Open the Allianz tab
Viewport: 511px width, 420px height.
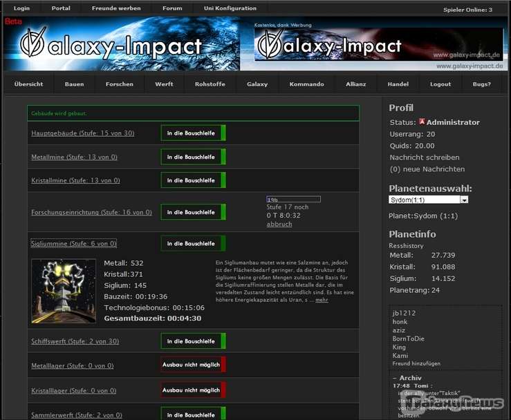[356, 84]
